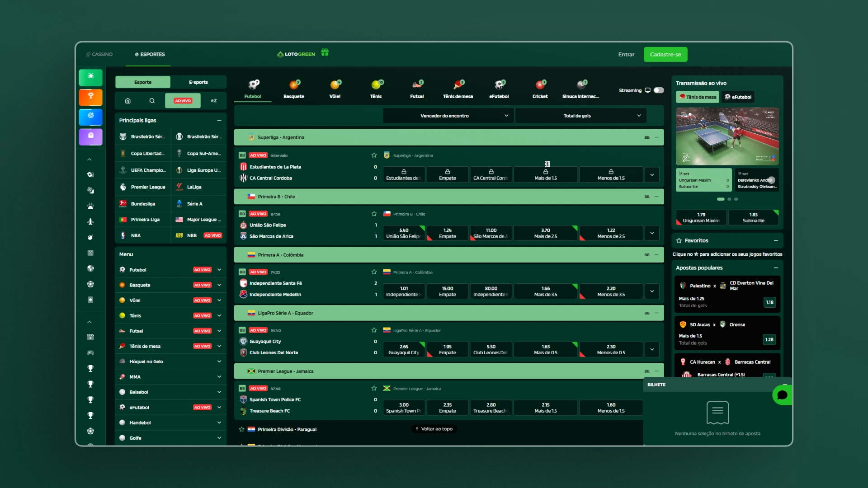
Task: Select the second live stream carousel dot
Action: [729, 199]
